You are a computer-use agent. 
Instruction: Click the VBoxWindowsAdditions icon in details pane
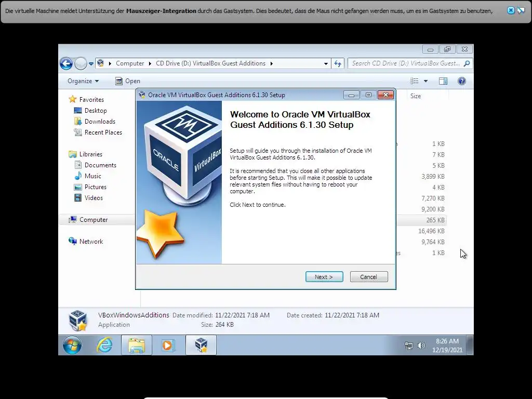tap(78, 320)
